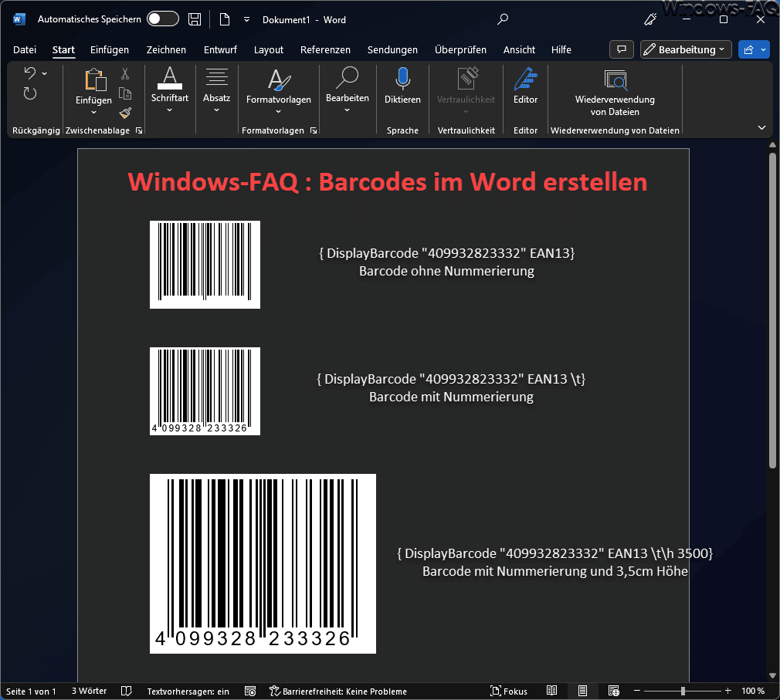Open the Einfügen ribbon tab

(110, 49)
